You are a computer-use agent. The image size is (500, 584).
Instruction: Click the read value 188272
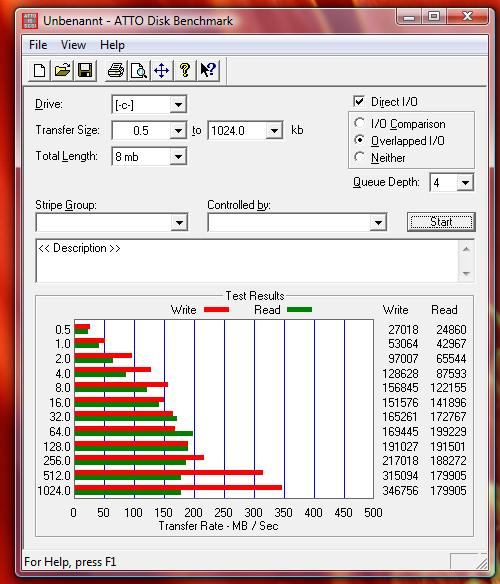click(x=448, y=461)
